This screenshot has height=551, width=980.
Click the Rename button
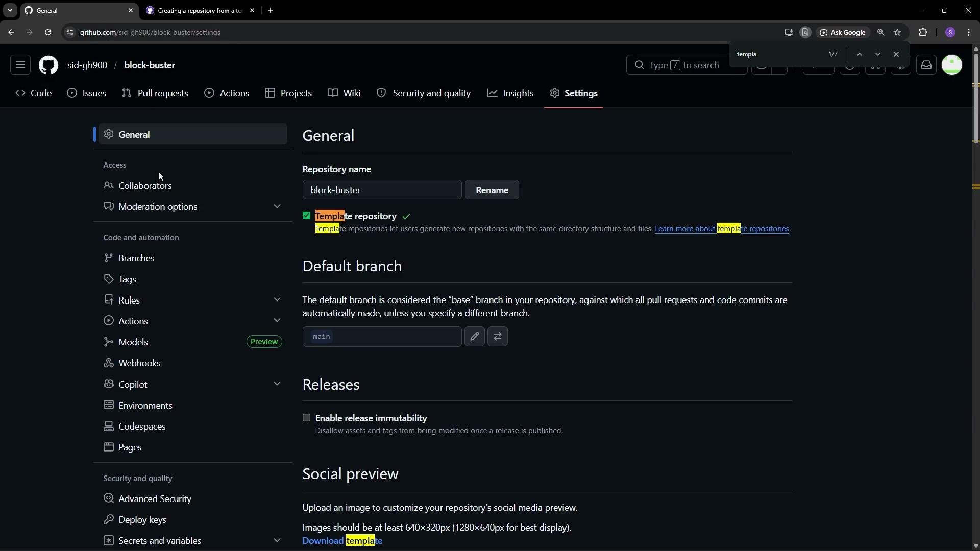pyautogui.click(x=492, y=190)
